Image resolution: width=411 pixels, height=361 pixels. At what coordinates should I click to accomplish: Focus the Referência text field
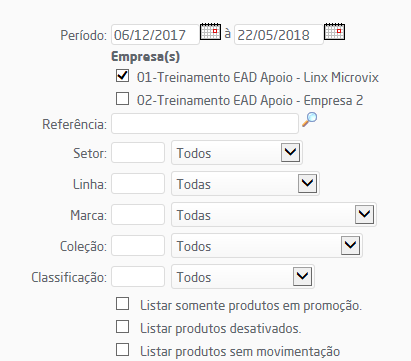205,124
